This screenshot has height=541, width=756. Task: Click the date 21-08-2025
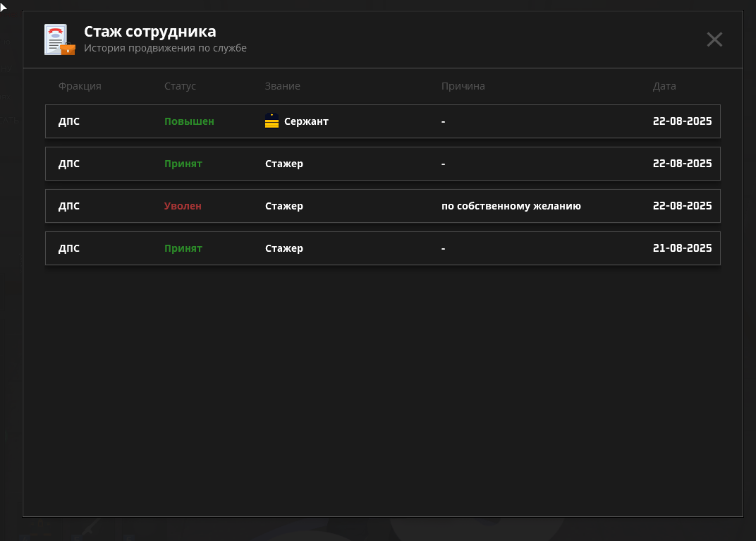tap(682, 248)
